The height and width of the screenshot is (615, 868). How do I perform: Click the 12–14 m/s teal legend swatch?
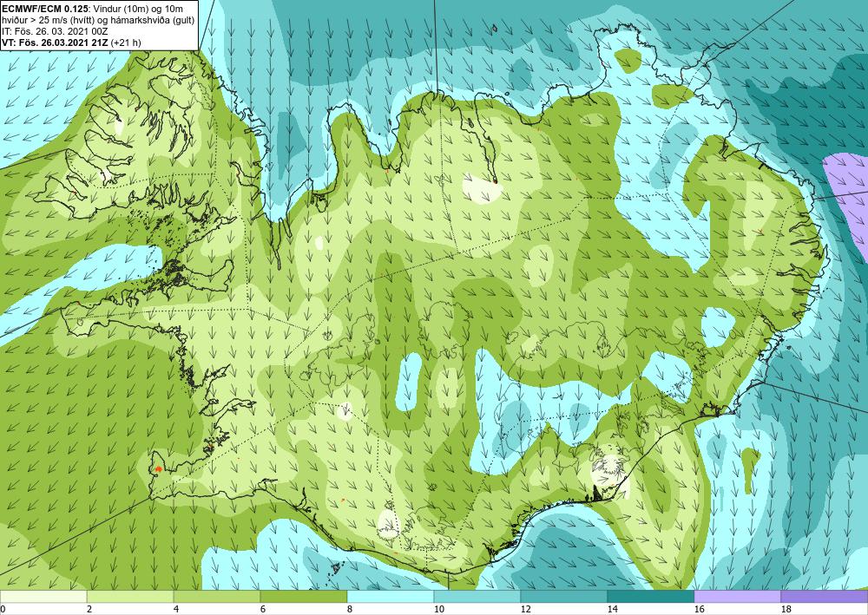(x=564, y=596)
